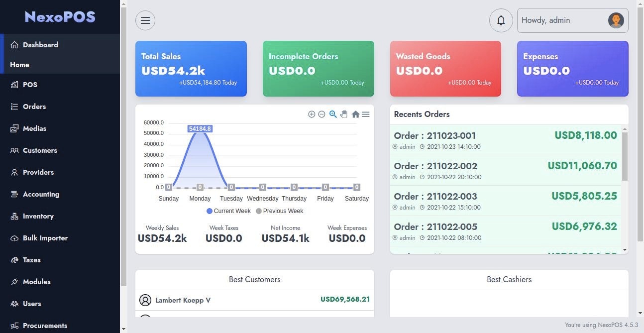The width and height of the screenshot is (644, 333).
Task: Activate the chart selection zoom magnifier
Action: click(333, 114)
